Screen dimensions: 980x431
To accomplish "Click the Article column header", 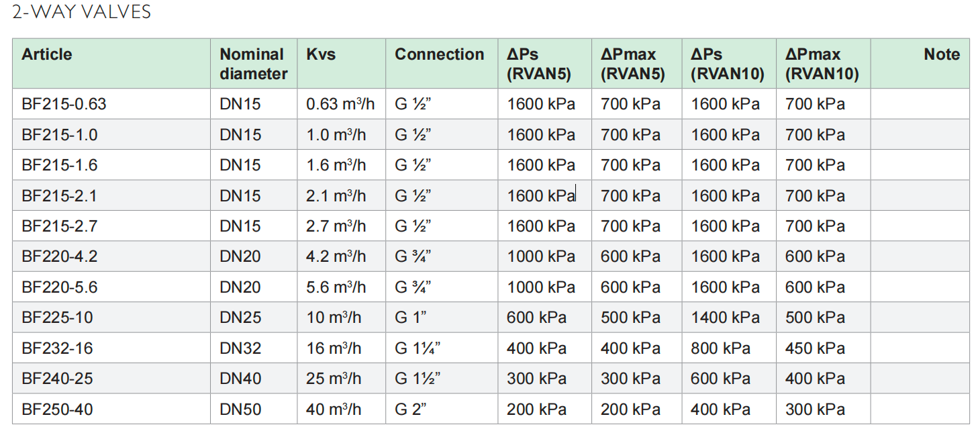I will click(x=47, y=55).
